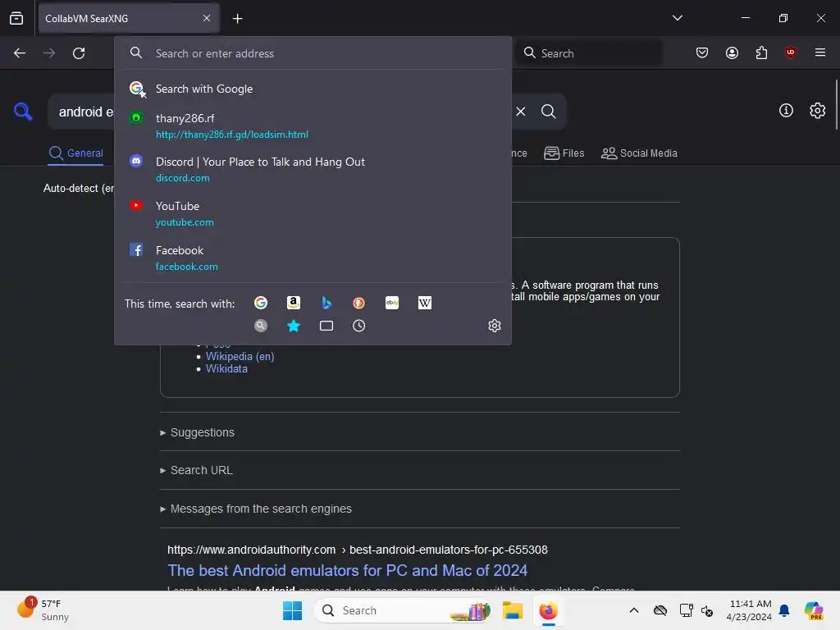Open SearXNG preferences gear icon
This screenshot has height=630, width=840.
tap(818, 111)
